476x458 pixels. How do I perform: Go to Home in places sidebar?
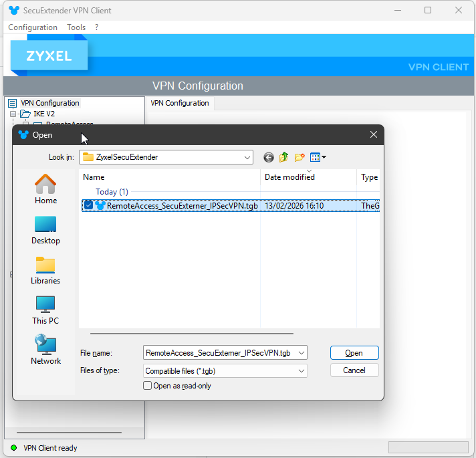(45, 189)
